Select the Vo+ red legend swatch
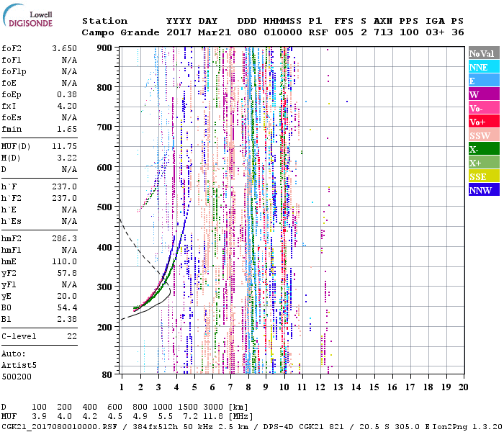The width and height of the screenshot is (504, 432). (x=484, y=122)
